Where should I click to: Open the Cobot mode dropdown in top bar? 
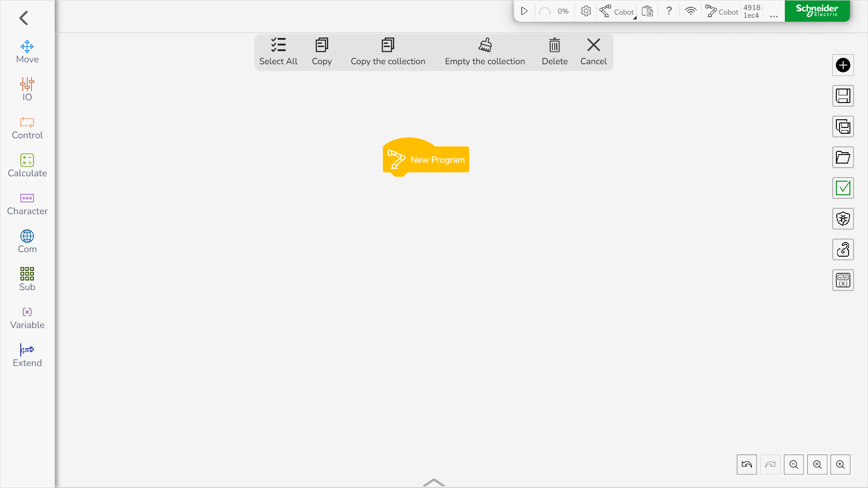click(x=618, y=11)
